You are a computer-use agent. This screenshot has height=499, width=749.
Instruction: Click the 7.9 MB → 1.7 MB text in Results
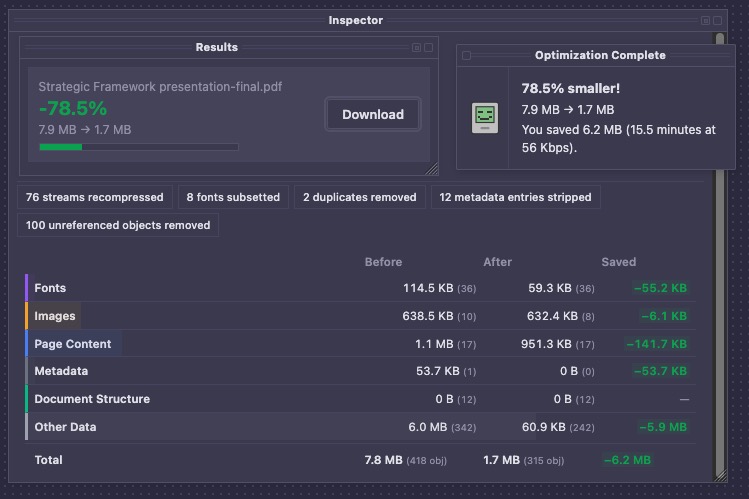click(85, 130)
